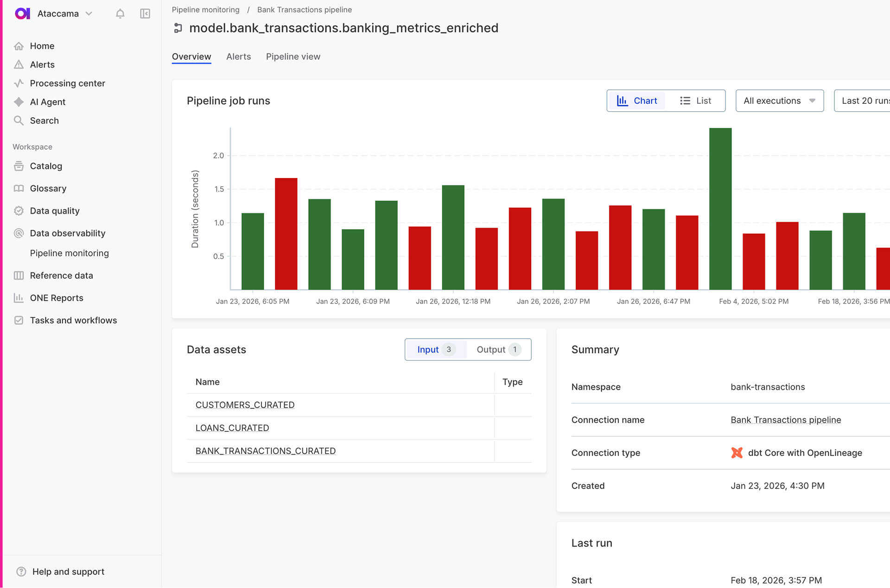Switch to the Alerts tab
Viewport: 890px width, 588px height.
pos(238,57)
